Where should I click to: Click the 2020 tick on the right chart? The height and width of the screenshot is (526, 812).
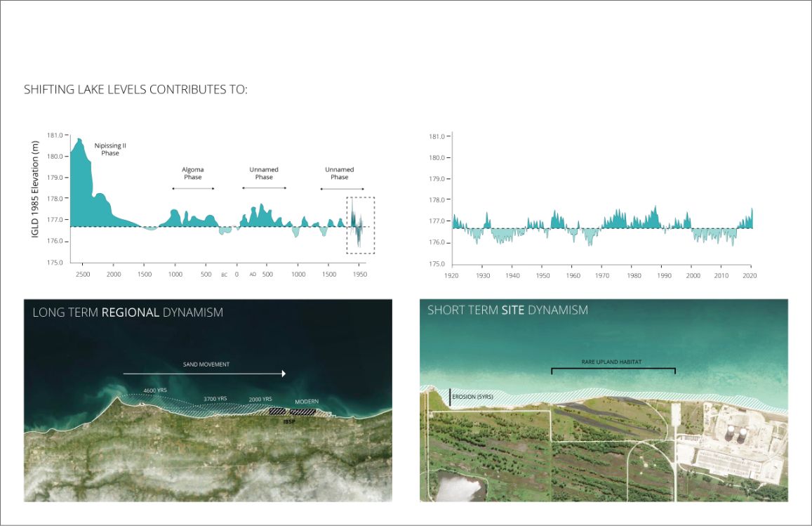point(752,277)
